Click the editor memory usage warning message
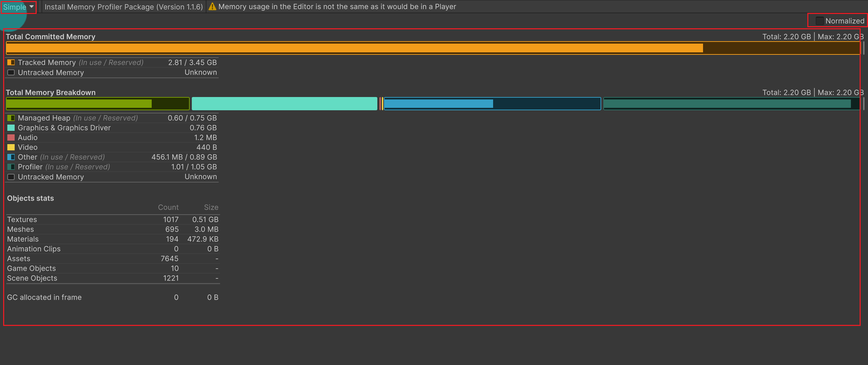Image resolution: width=868 pixels, height=365 pixels. [337, 7]
